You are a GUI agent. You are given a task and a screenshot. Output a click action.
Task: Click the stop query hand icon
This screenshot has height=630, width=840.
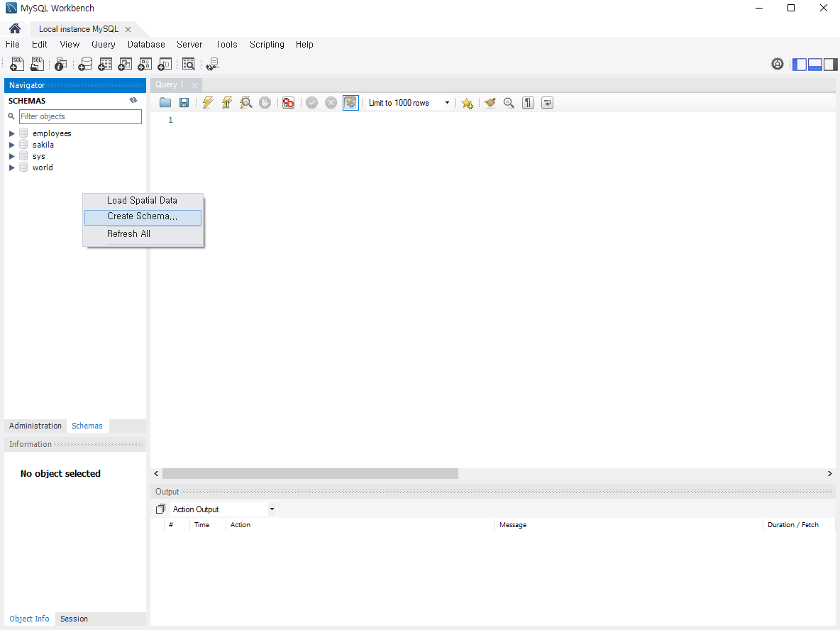265,103
